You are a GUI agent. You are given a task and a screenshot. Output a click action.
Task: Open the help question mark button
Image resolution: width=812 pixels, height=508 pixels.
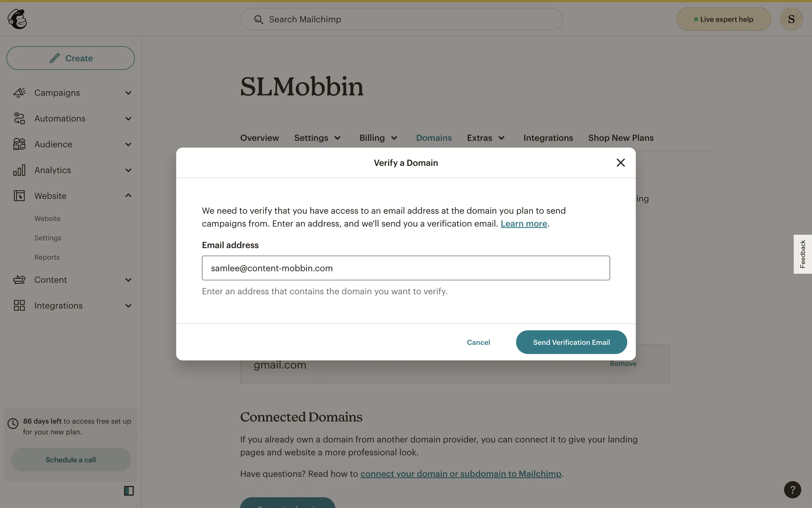tap(792, 490)
